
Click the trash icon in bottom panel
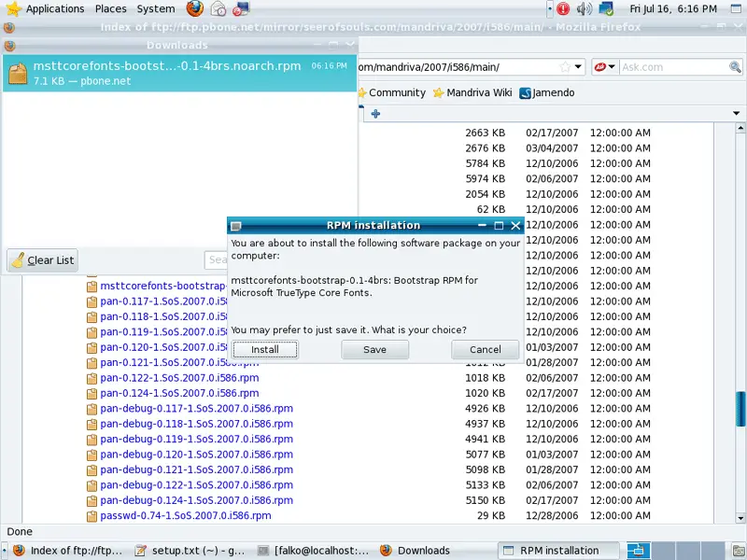(739, 551)
